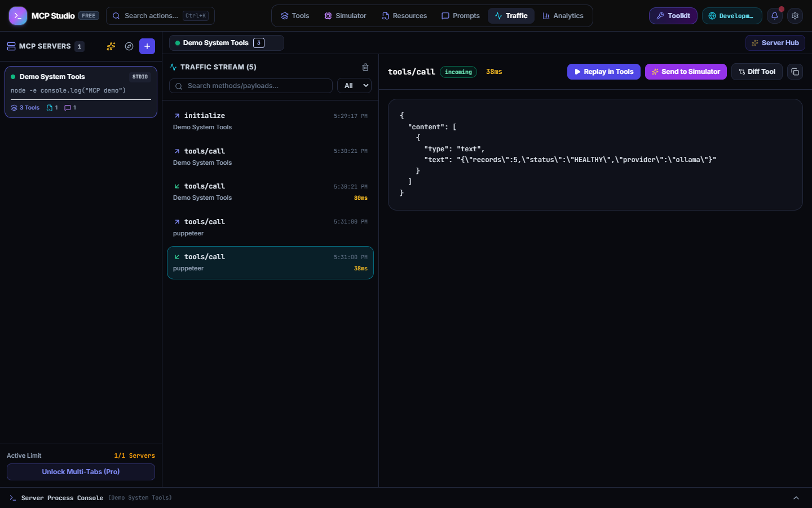Open the Development environment selector
812x508 pixels.
click(732, 16)
